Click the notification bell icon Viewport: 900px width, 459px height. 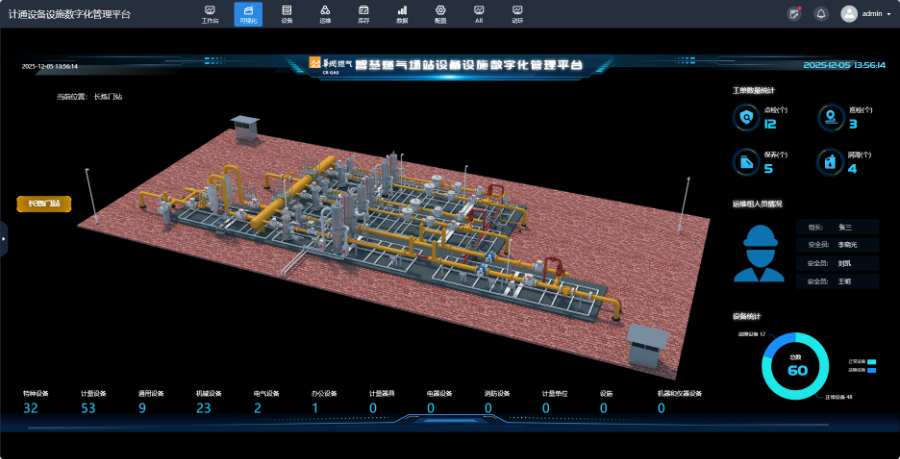tap(821, 14)
